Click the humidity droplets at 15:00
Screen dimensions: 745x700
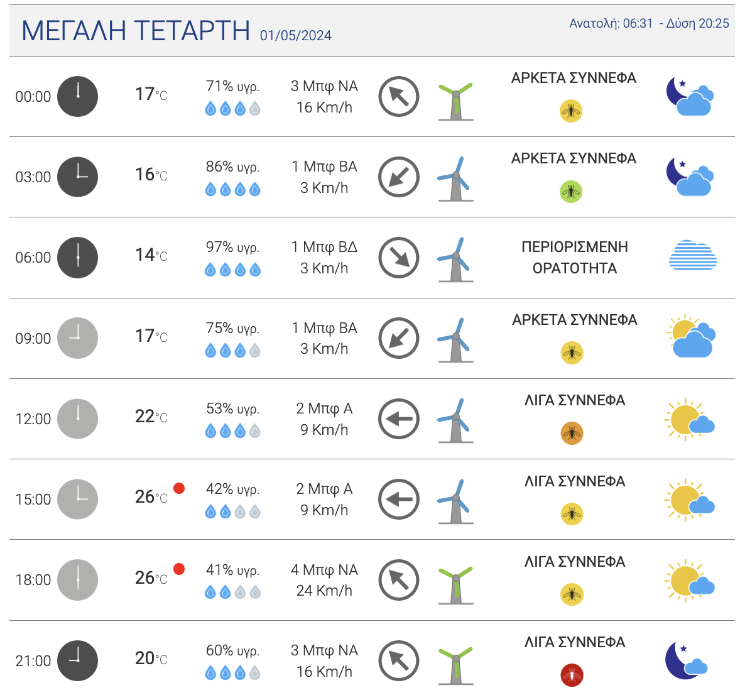tap(232, 512)
